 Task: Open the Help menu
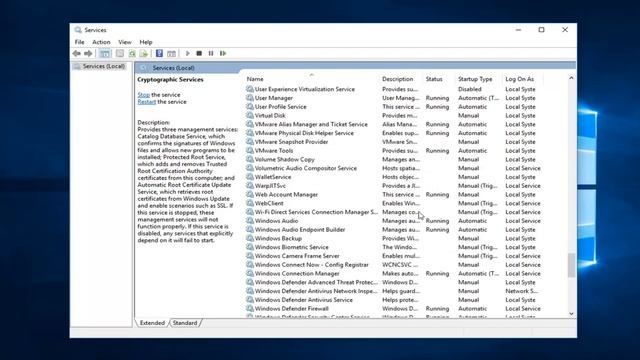point(146,42)
